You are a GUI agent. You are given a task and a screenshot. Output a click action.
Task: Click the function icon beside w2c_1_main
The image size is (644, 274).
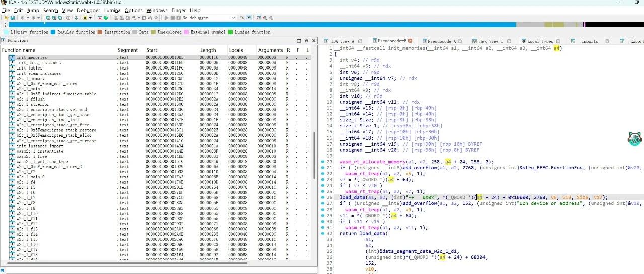coord(11,89)
